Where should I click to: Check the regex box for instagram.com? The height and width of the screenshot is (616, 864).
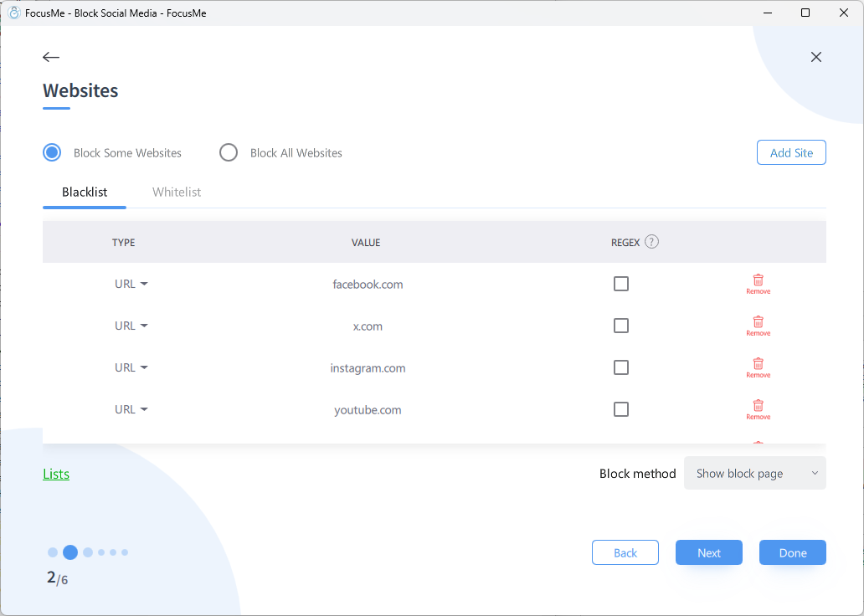pos(621,367)
